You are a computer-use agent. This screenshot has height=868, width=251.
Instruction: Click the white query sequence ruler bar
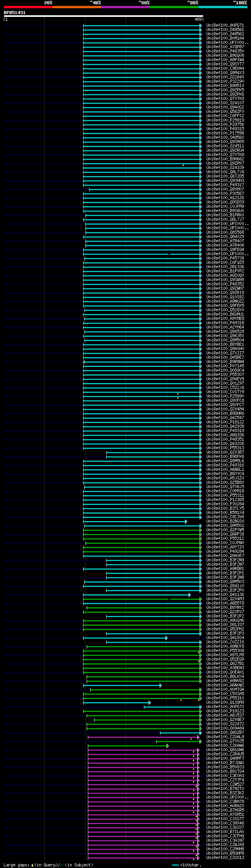103,16
